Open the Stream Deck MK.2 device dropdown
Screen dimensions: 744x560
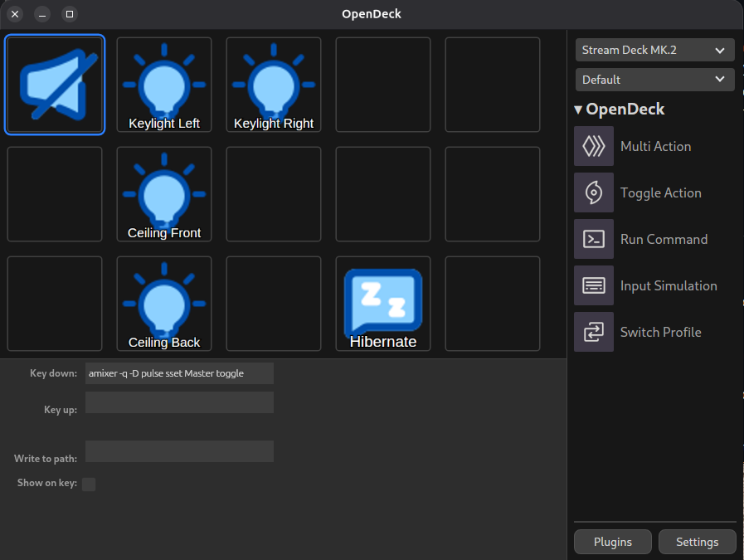point(654,50)
